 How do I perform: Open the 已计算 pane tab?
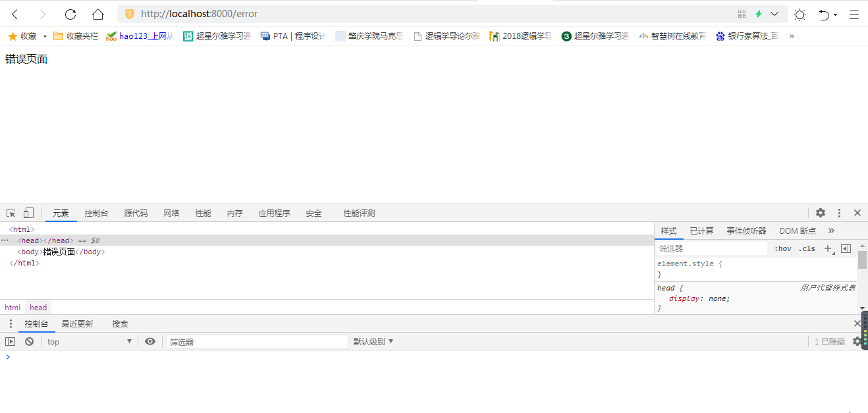701,231
